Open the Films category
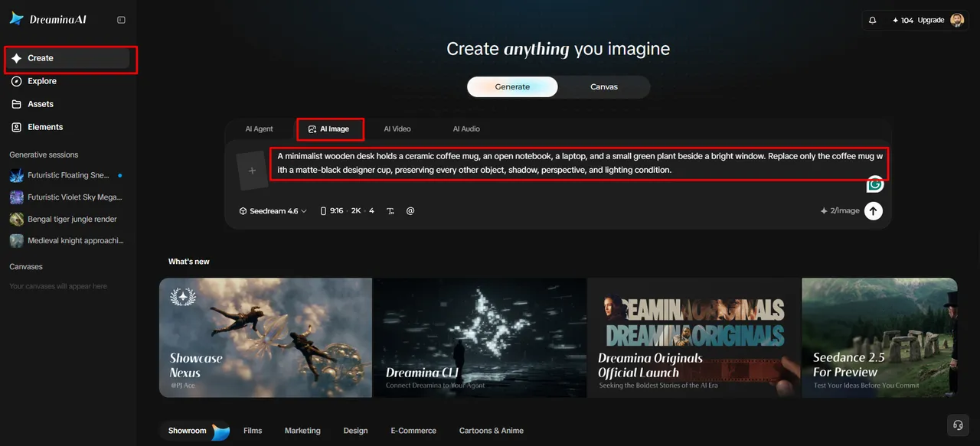This screenshot has height=446, width=980. [253, 431]
